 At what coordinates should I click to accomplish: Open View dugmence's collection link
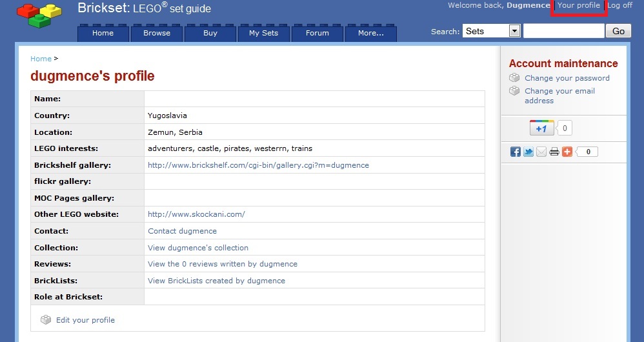pos(198,248)
